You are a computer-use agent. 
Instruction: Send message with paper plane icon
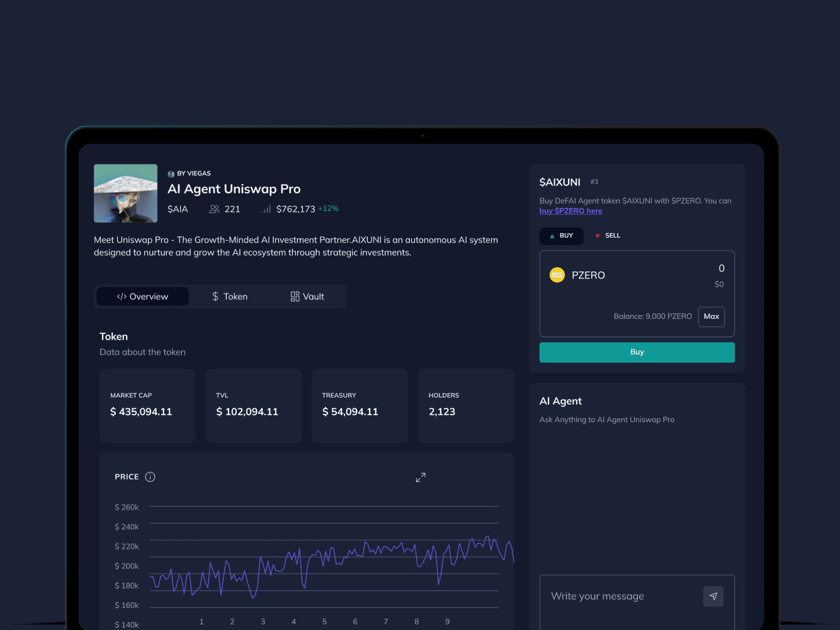(713, 596)
